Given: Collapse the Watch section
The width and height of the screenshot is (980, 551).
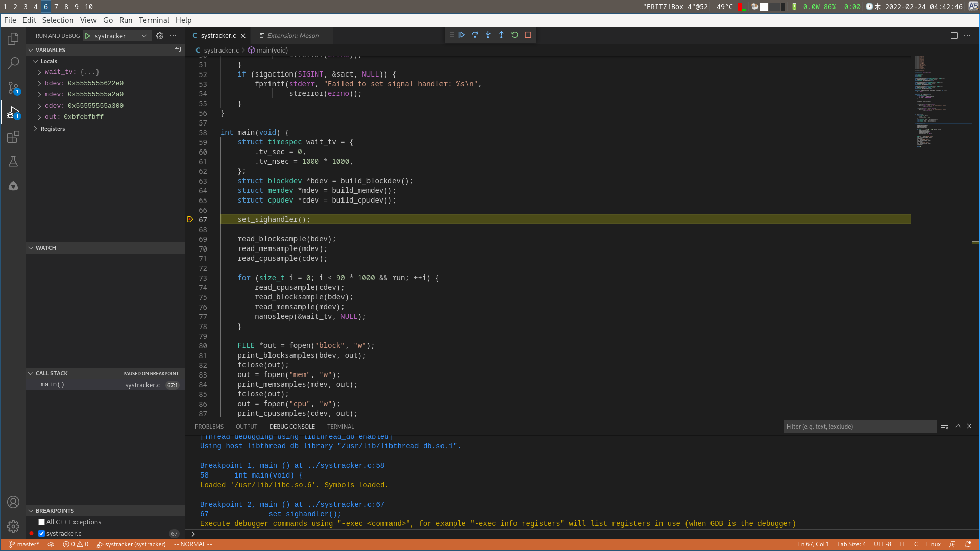Looking at the screenshot, I should click(31, 248).
